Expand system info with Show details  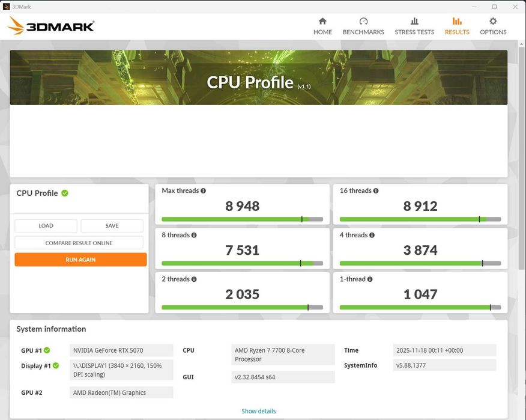[x=259, y=411]
